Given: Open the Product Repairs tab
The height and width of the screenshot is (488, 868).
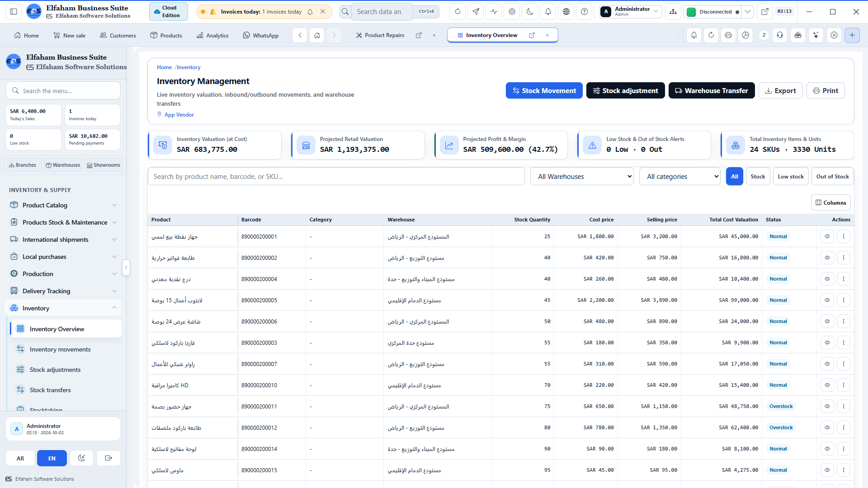Looking at the screenshot, I should pos(384,35).
